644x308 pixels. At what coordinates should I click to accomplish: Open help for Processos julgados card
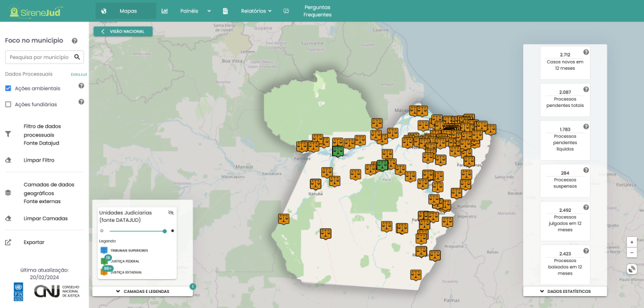pos(586,207)
